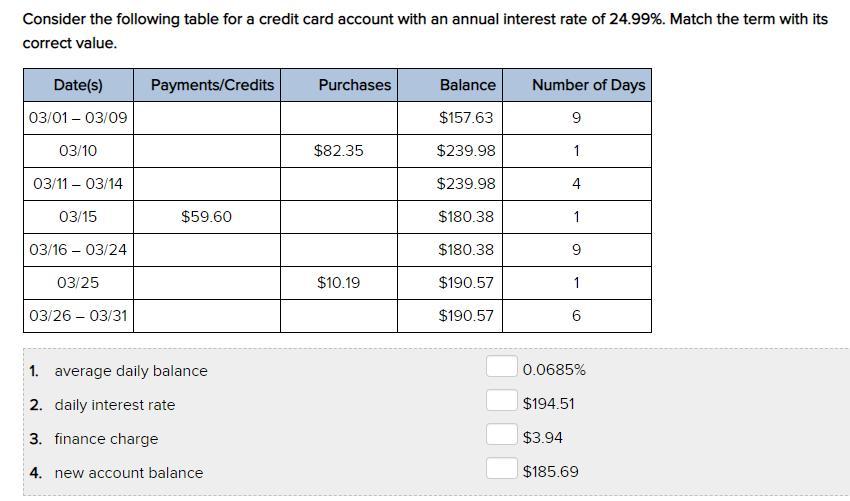
Task: Select the answer box next to $3.94
Action: tap(501, 436)
